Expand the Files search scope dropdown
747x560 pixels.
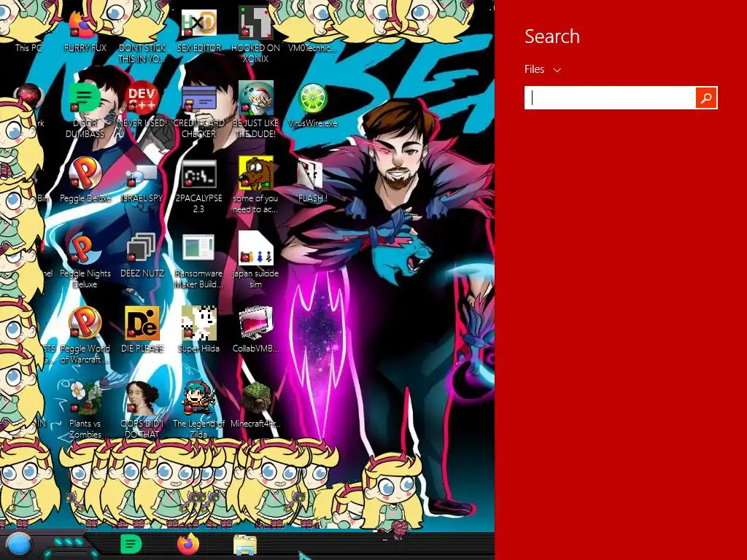[543, 69]
